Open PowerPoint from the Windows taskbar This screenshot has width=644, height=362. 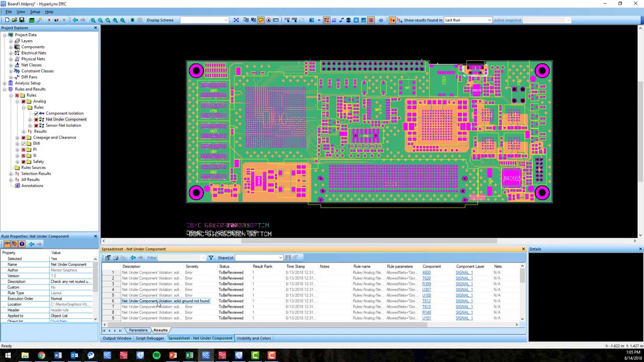(x=173, y=356)
